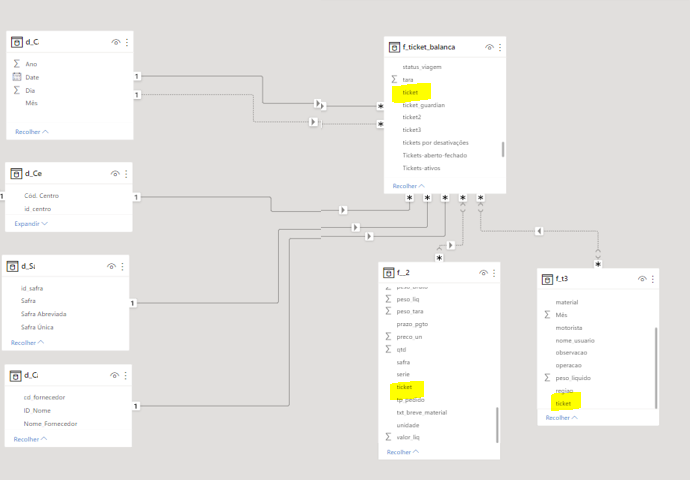Screen dimensions: 690x480
Task: Open more options menu for d_Si table
Action: 122,266
